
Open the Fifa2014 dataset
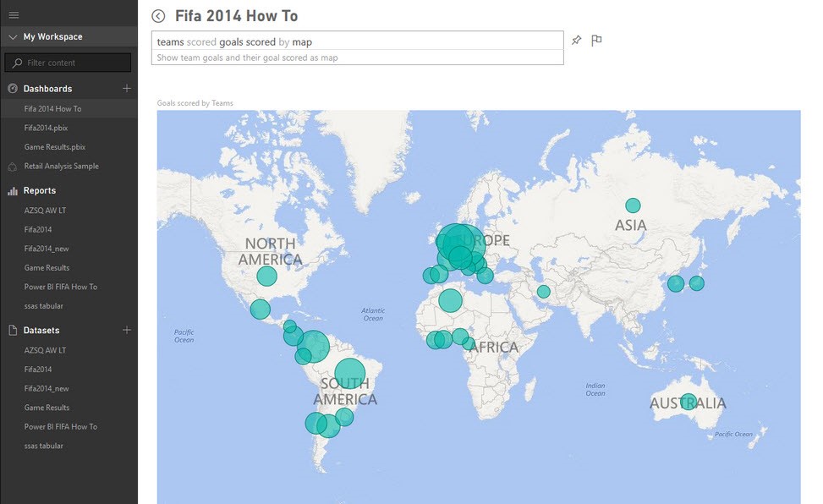click(38, 369)
